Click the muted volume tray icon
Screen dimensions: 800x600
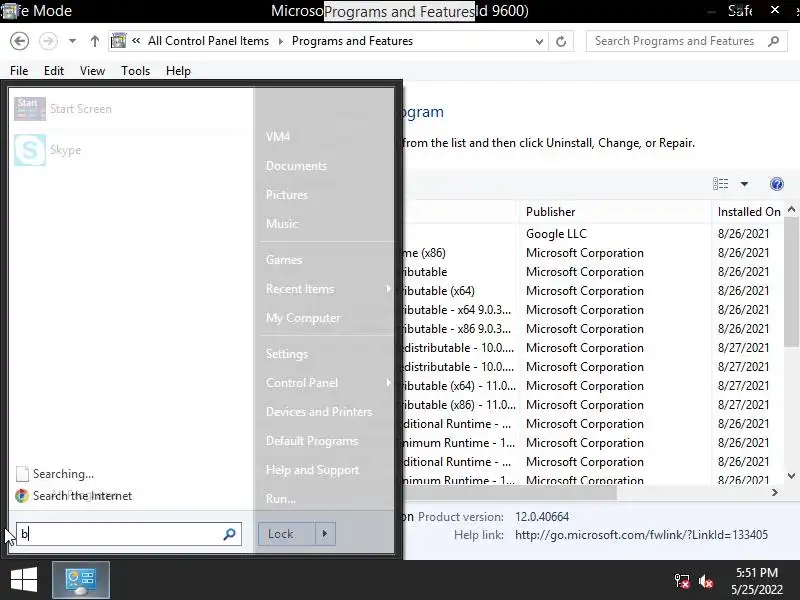706,581
